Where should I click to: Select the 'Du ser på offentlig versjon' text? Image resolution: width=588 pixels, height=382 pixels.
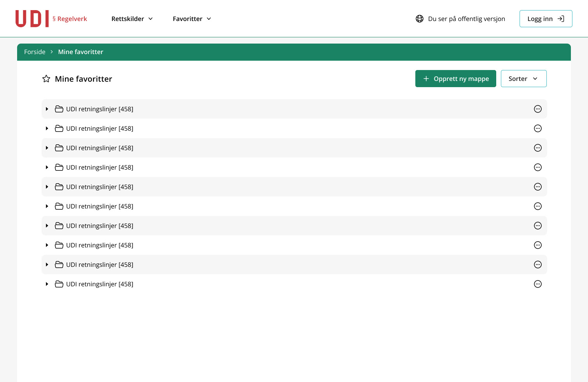tap(466, 19)
